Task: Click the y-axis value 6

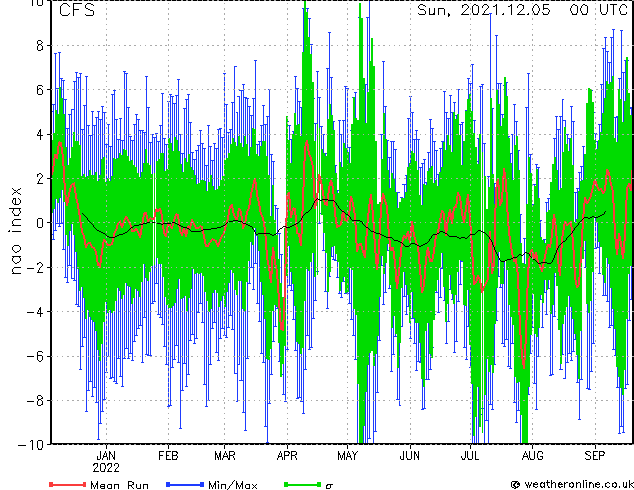Action: 40,90
